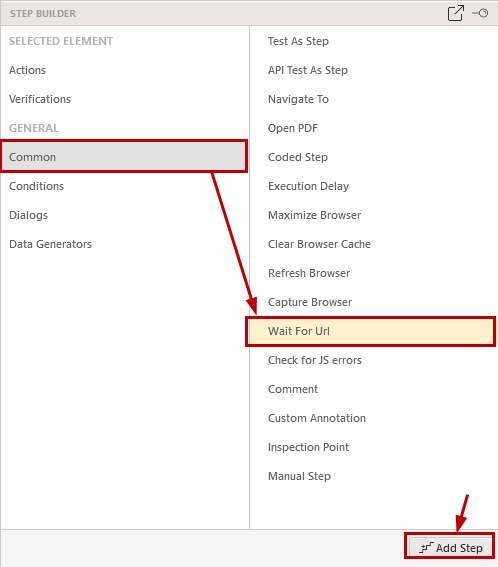Select the Conditions category
This screenshot has width=498, height=567.
coord(36,186)
